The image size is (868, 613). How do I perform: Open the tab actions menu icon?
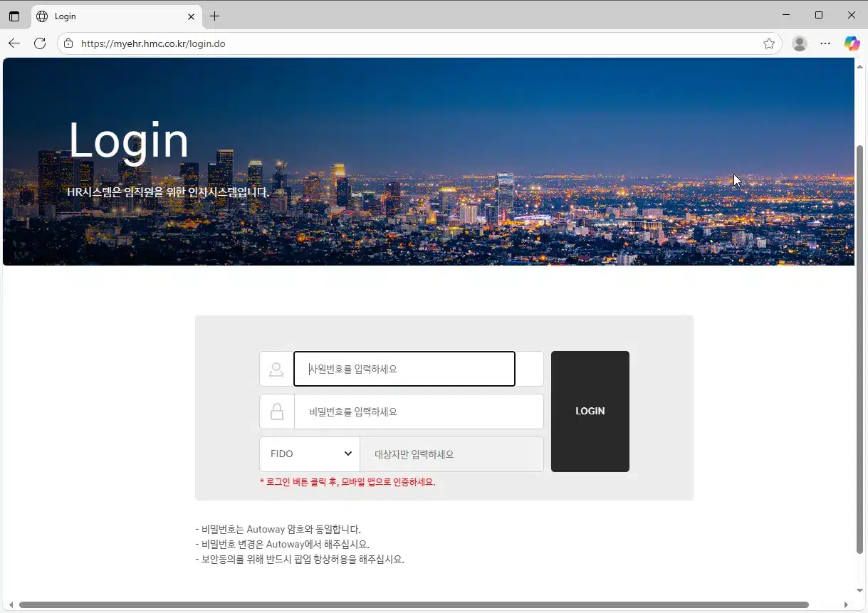click(14, 16)
